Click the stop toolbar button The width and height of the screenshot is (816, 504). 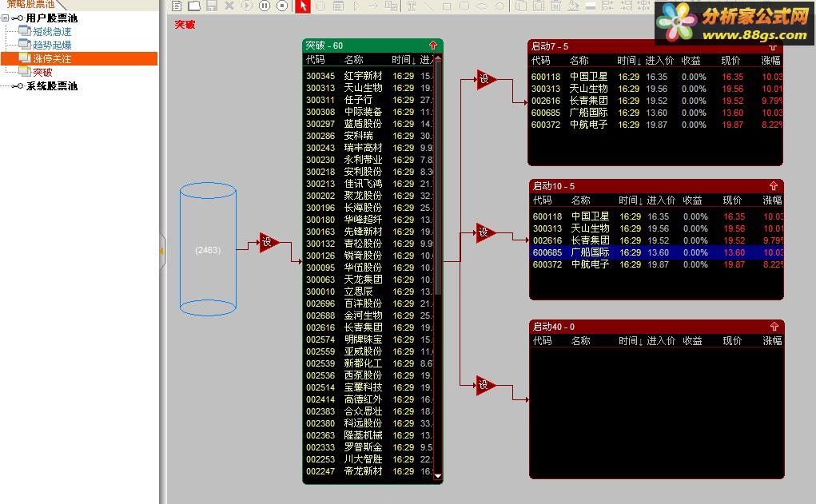pos(282,6)
